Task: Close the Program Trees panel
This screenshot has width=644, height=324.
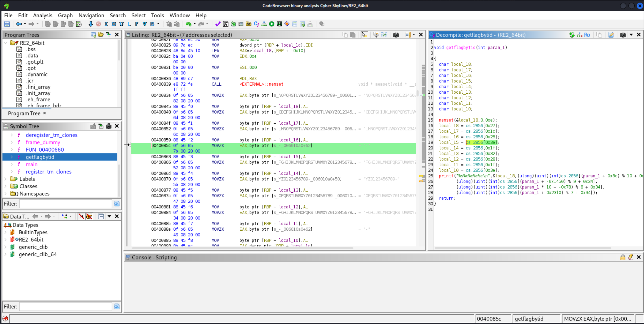Action: 117,35
